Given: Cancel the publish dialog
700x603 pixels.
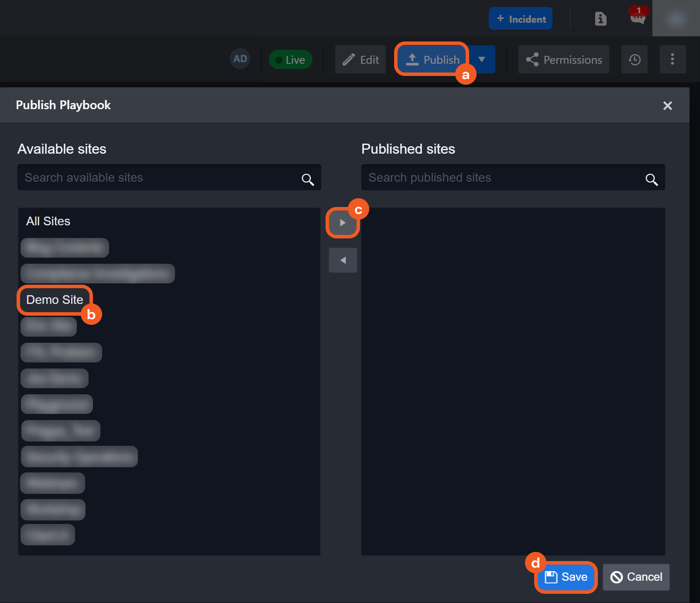Looking at the screenshot, I should tap(636, 577).
